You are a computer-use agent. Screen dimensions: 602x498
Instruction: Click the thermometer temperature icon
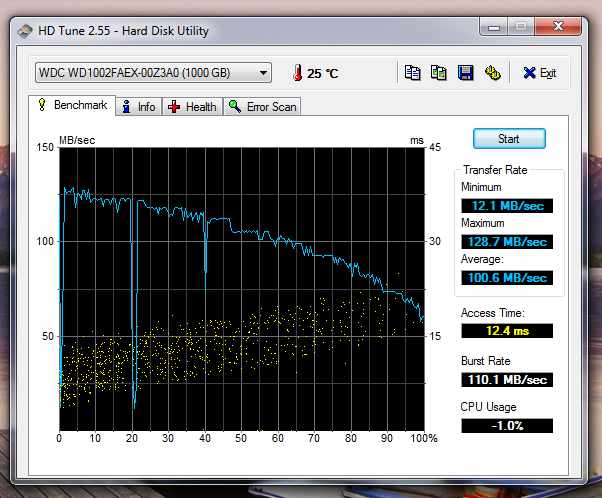tap(298, 73)
